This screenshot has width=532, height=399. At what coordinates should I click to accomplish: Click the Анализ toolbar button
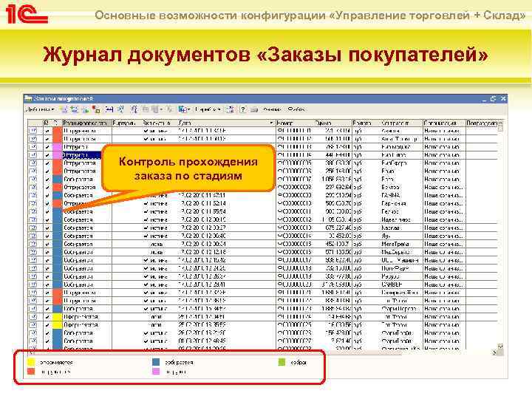click(272, 109)
